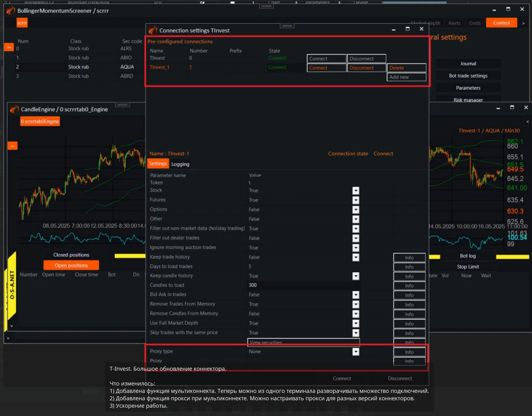Click the 0 scrrrtab0Engine tab in CandleEngine
532x416 pixels.
coord(40,121)
